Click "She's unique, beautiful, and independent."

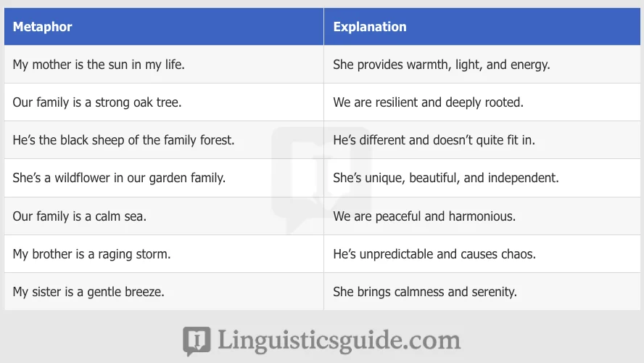pyautogui.click(x=446, y=178)
